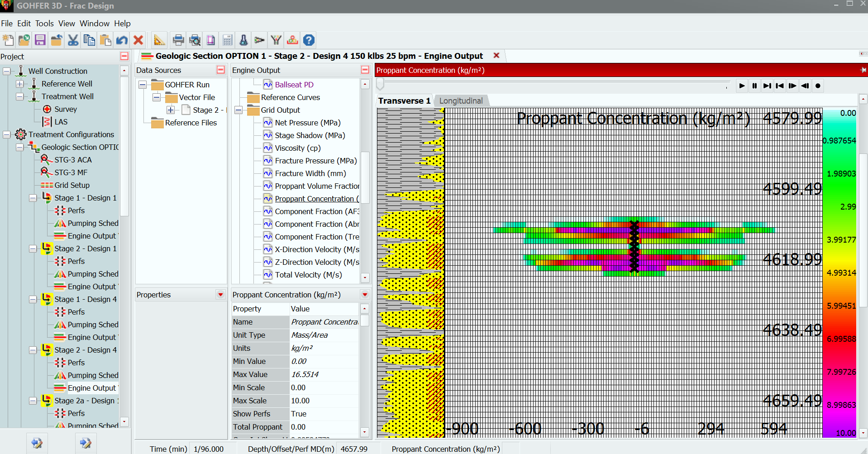Open the Properties panel dropdown arrow
The image size is (868, 454).
(x=221, y=295)
